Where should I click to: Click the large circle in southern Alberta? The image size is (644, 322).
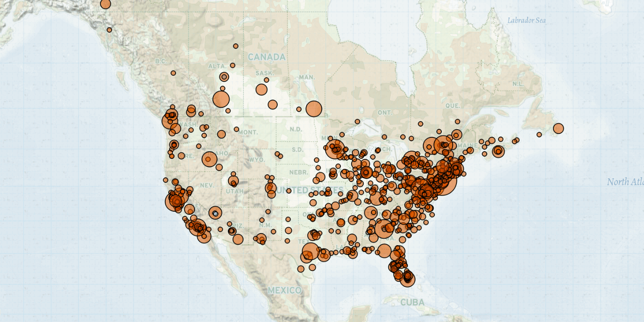click(221, 99)
